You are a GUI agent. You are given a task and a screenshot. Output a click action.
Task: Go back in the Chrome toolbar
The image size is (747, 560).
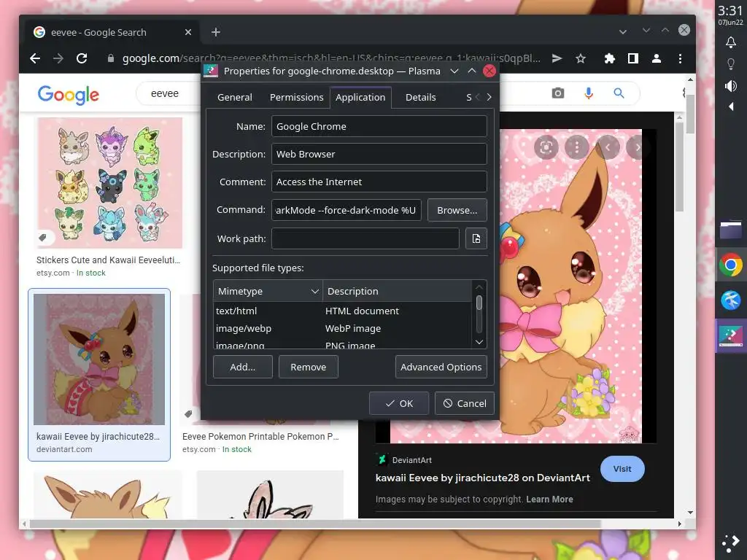click(x=35, y=58)
